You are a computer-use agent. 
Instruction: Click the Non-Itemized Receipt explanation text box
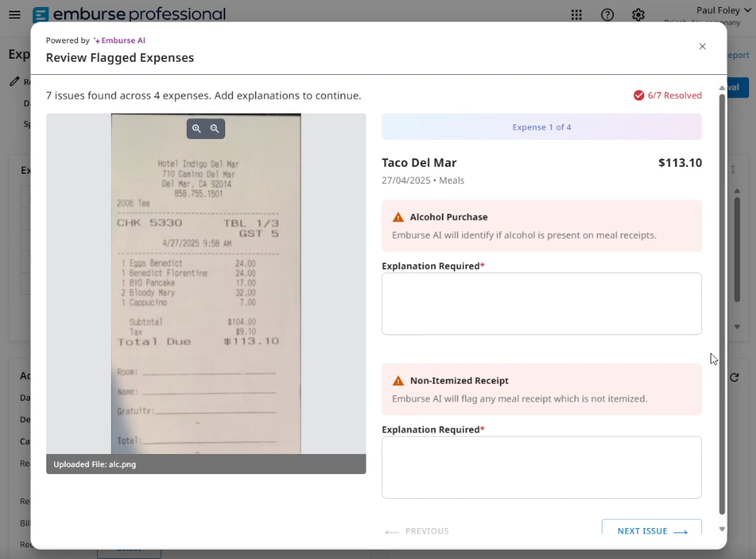click(x=542, y=467)
